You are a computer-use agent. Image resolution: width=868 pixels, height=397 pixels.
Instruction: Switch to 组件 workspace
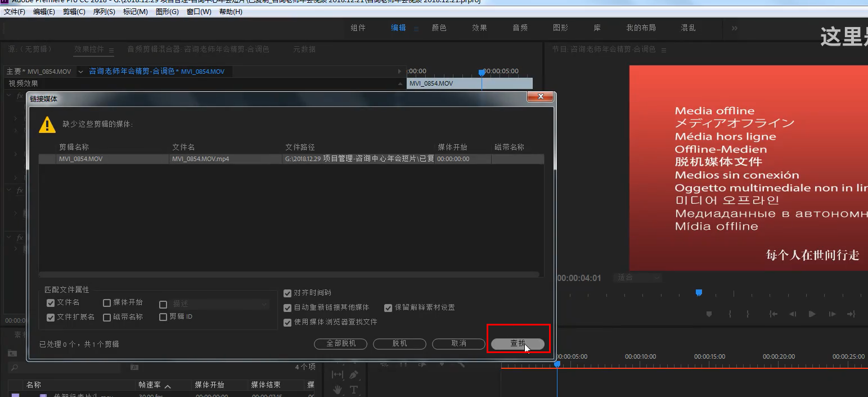358,28
